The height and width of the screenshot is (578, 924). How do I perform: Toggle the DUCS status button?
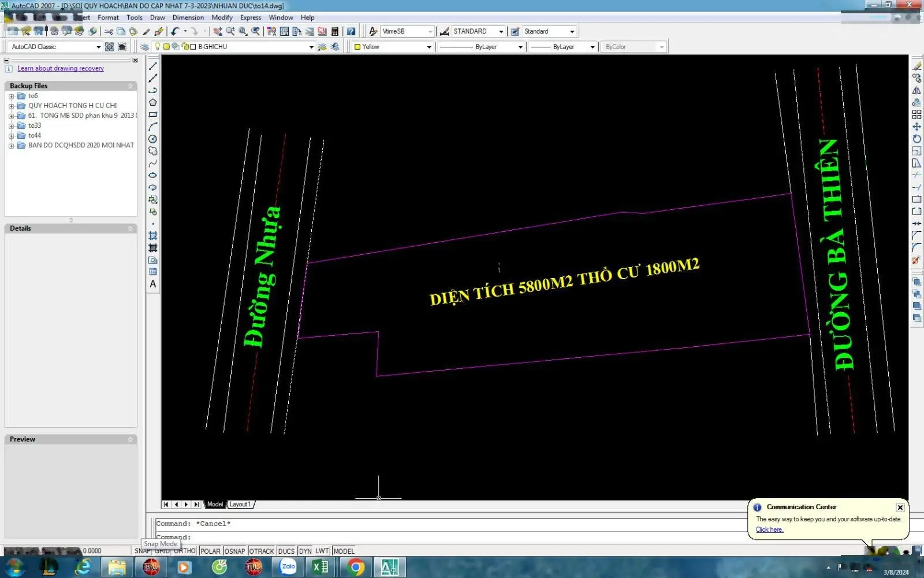coord(286,551)
